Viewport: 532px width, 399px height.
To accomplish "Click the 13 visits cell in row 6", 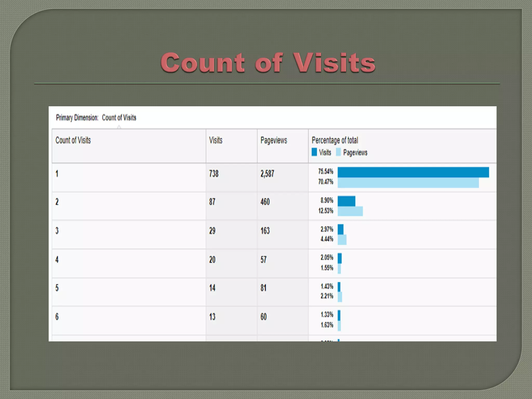I will pyautogui.click(x=212, y=317).
